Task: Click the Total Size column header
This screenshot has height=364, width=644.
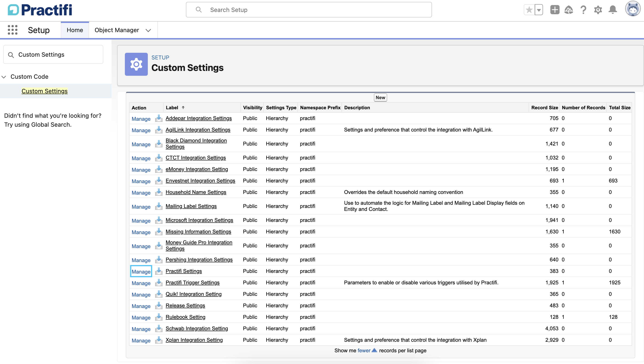Action: [x=619, y=108]
